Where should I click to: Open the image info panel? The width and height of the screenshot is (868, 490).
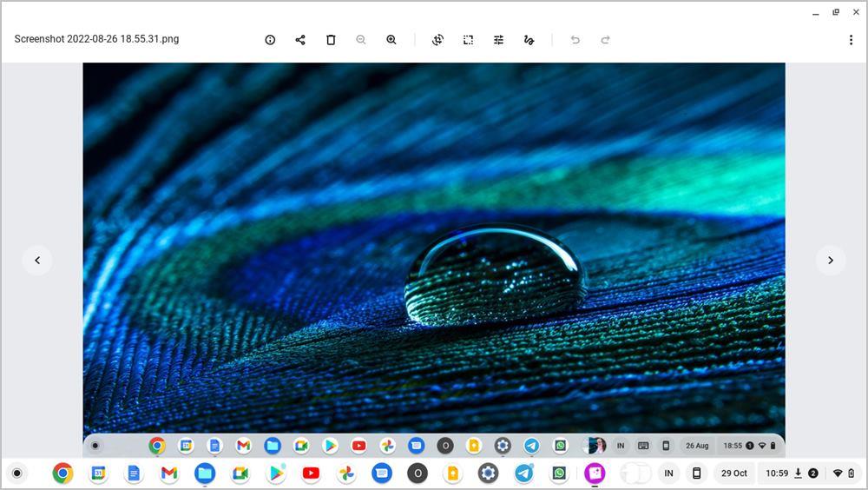pos(270,40)
